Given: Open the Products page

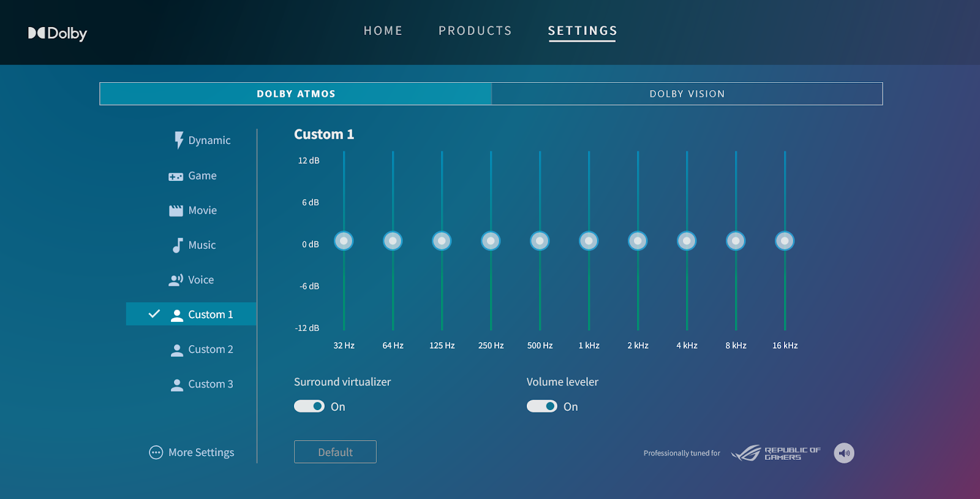Looking at the screenshot, I should click(475, 31).
